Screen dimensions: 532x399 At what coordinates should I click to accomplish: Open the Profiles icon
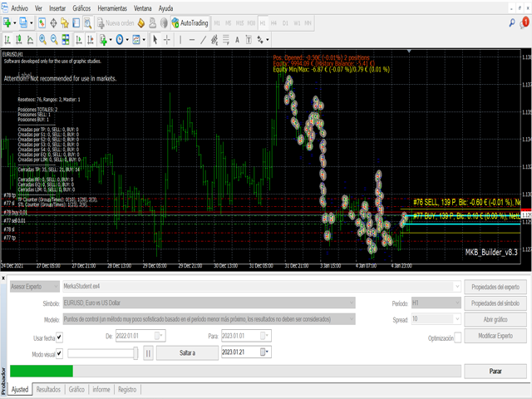coord(23,23)
